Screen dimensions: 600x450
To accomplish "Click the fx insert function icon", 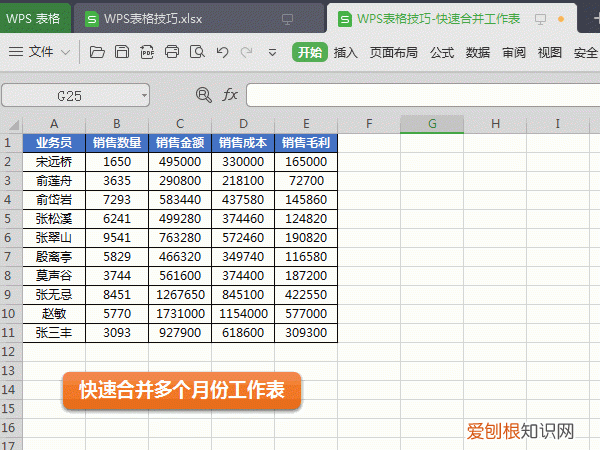I will pyautogui.click(x=230, y=94).
